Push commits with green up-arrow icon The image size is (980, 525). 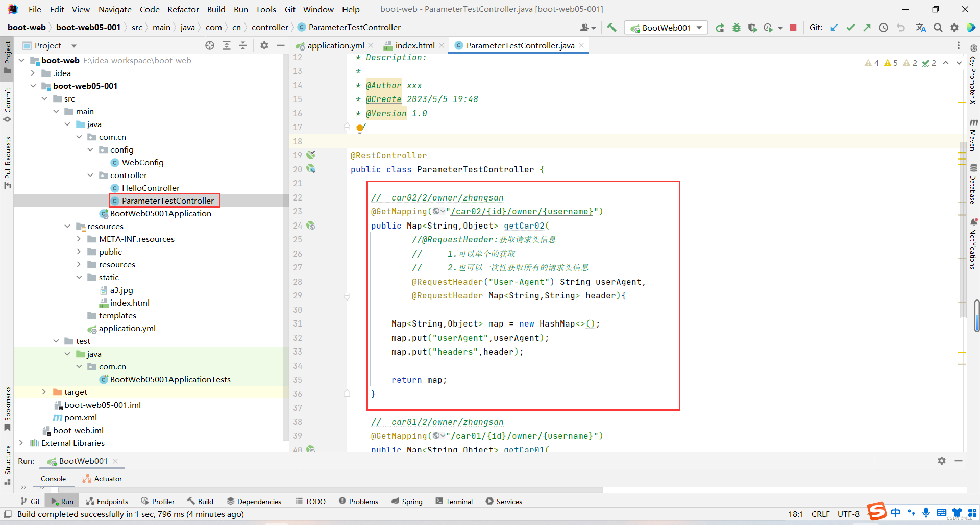pos(867,28)
